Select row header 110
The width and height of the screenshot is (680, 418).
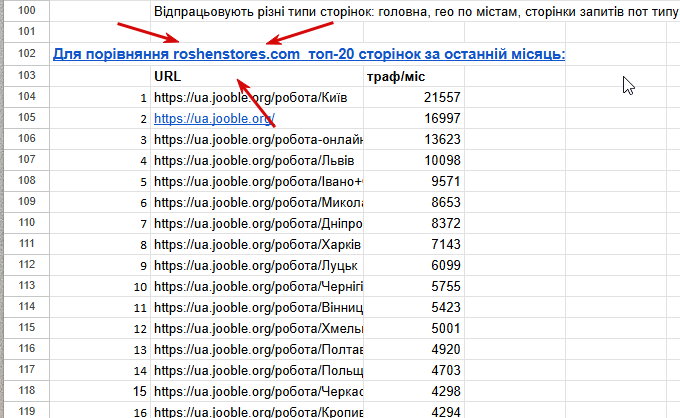click(x=26, y=223)
